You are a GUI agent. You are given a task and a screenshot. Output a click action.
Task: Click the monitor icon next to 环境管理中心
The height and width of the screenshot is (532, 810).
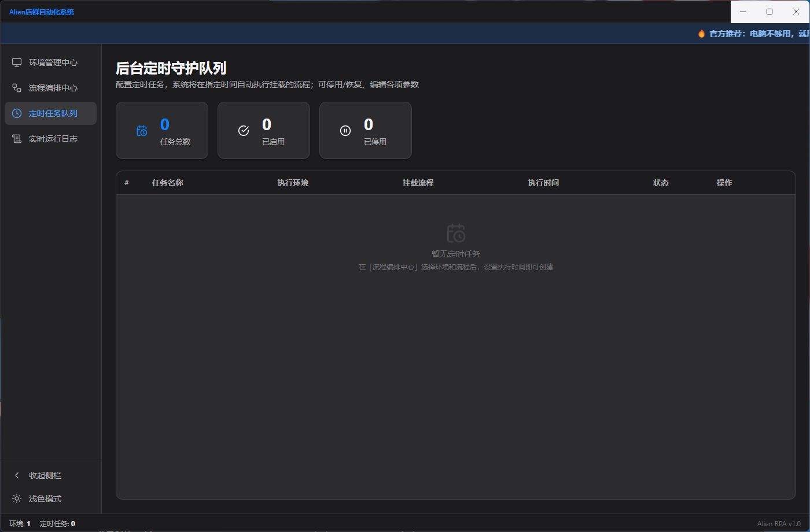point(17,62)
